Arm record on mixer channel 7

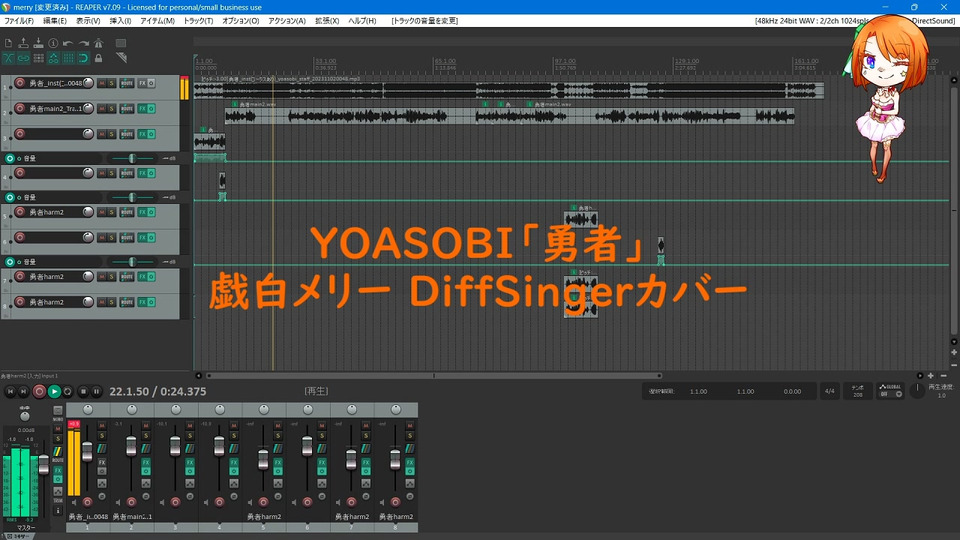(x=351, y=502)
